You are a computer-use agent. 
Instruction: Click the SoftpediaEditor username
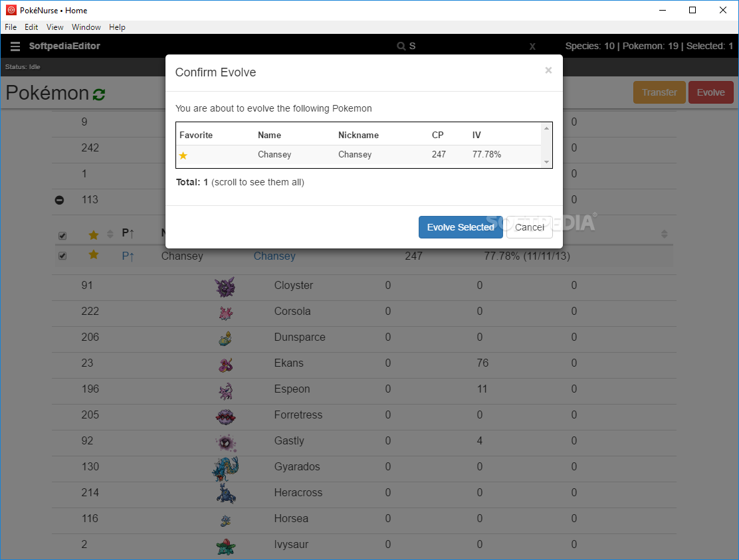64,46
